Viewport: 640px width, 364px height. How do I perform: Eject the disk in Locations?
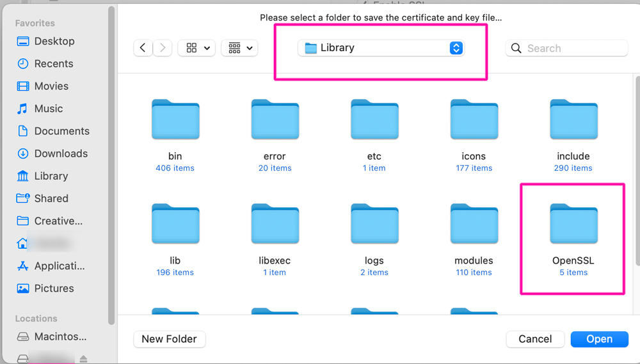tap(83, 358)
